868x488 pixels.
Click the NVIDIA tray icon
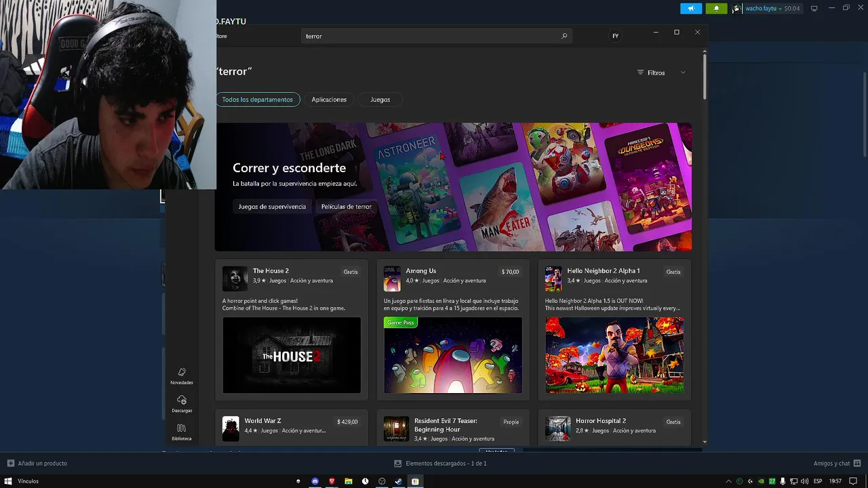point(761,481)
